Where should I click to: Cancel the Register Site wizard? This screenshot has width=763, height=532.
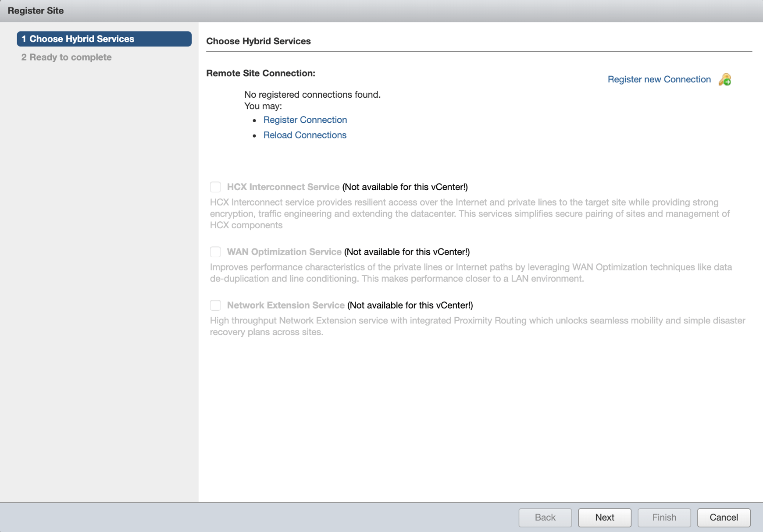tap(723, 518)
